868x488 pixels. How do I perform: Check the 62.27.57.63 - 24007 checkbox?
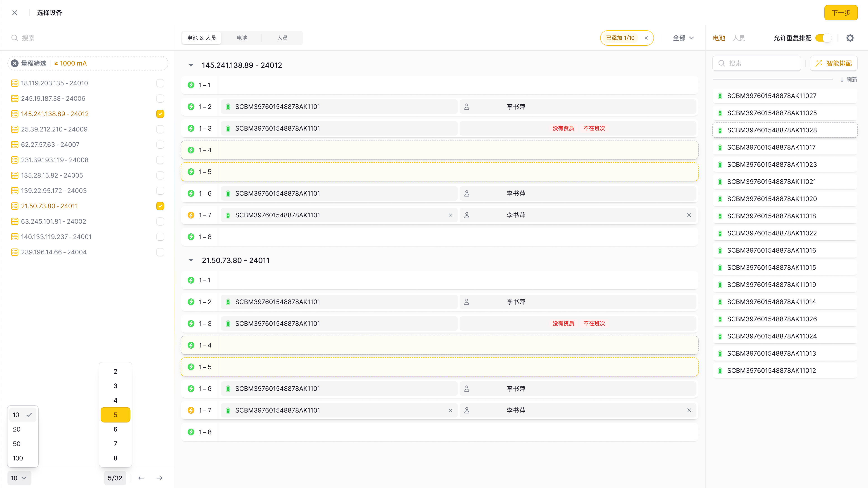click(x=160, y=145)
